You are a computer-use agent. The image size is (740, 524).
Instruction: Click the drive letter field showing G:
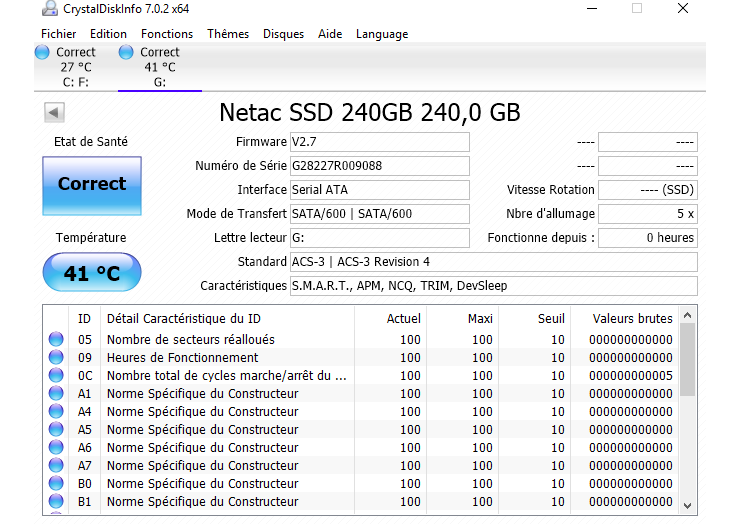[379, 237]
